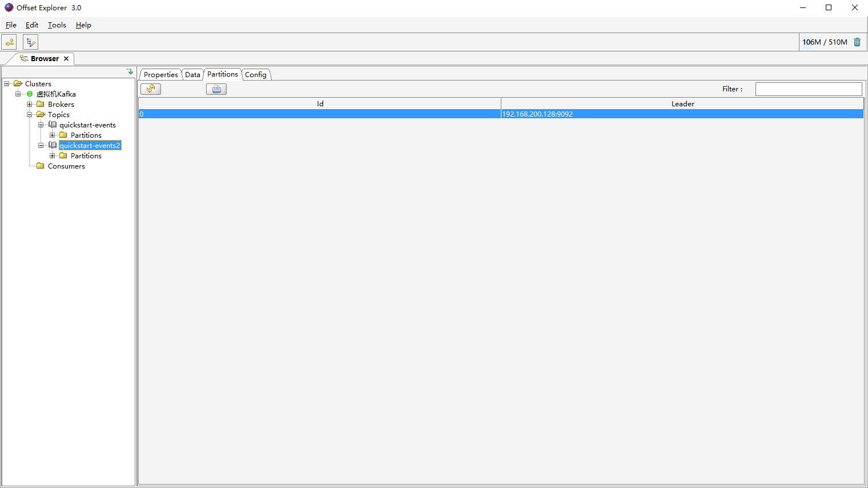Open the Edit menu
Viewport: 868px width, 488px height.
pyautogui.click(x=32, y=25)
